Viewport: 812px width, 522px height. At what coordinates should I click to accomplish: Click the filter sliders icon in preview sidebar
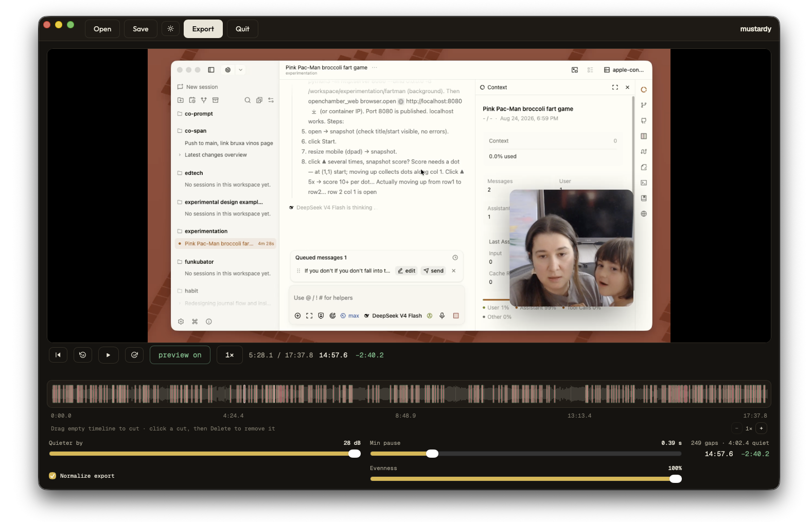click(271, 100)
